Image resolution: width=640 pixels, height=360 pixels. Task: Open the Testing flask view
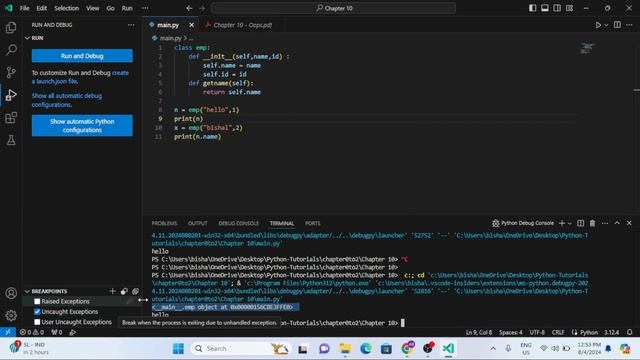[x=11, y=140]
